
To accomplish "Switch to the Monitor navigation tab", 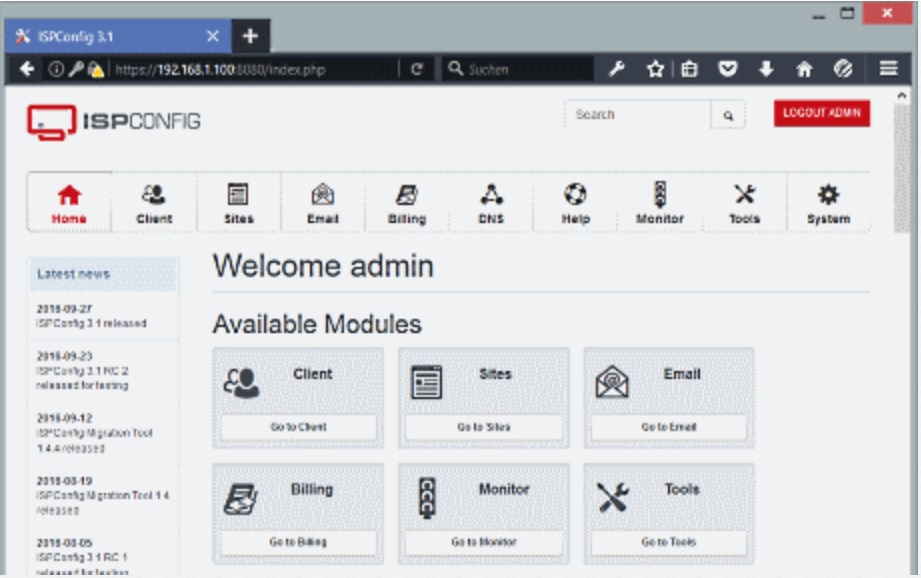I will pyautogui.click(x=660, y=203).
